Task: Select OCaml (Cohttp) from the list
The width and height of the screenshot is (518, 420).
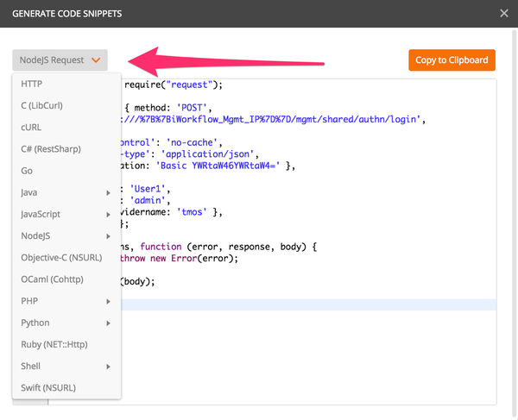Action: pyautogui.click(x=51, y=279)
